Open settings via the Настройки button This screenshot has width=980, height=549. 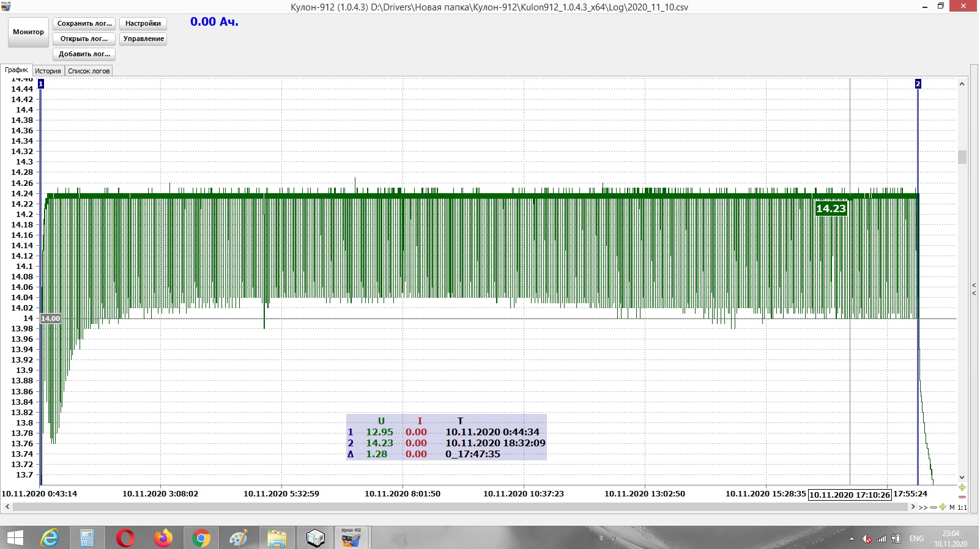(x=143, y=23)
